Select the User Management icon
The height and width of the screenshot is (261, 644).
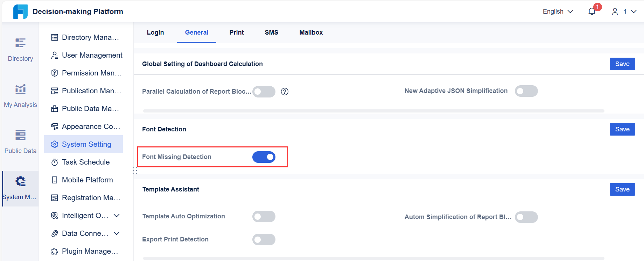pos(55,55)
